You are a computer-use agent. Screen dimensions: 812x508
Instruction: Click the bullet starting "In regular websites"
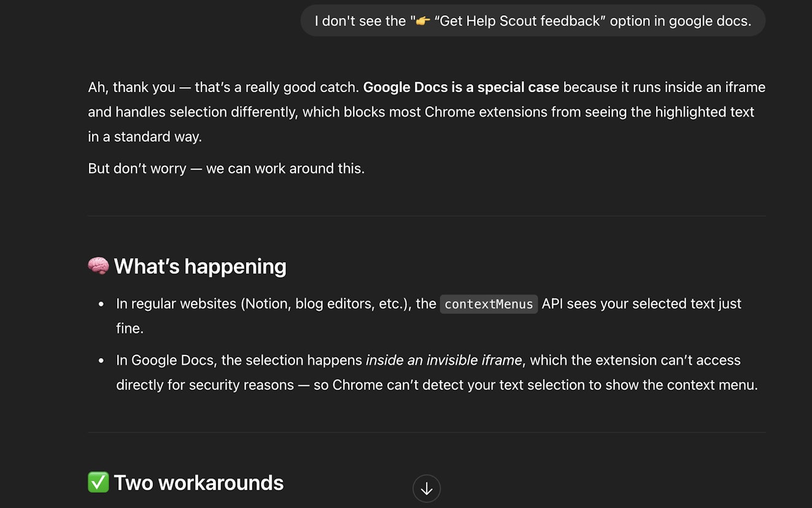[x=428, y=316]
